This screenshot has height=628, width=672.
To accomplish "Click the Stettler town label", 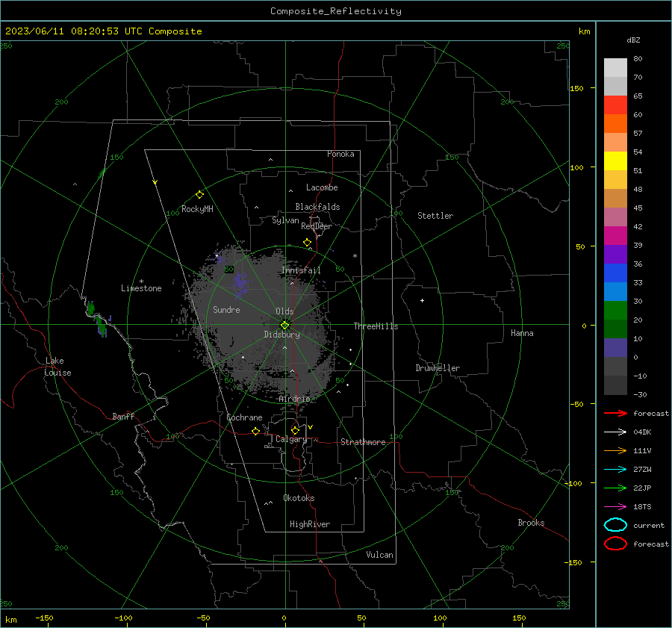I will 435,216.
